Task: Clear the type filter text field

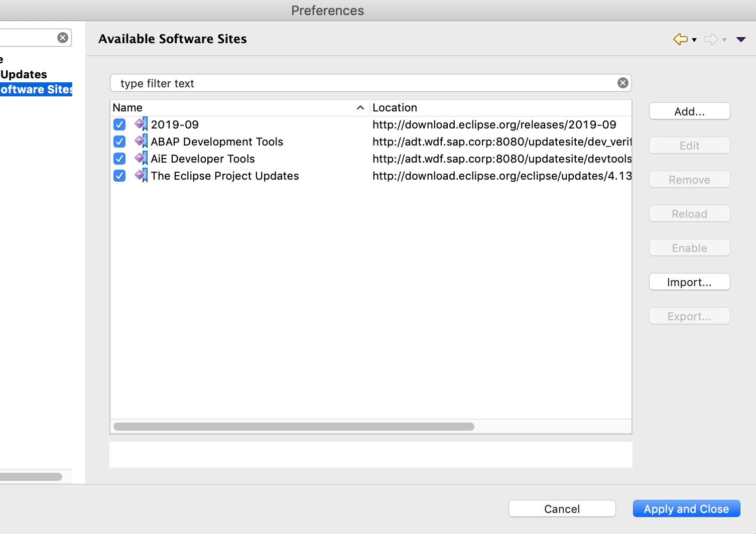Action: (623, 83)
